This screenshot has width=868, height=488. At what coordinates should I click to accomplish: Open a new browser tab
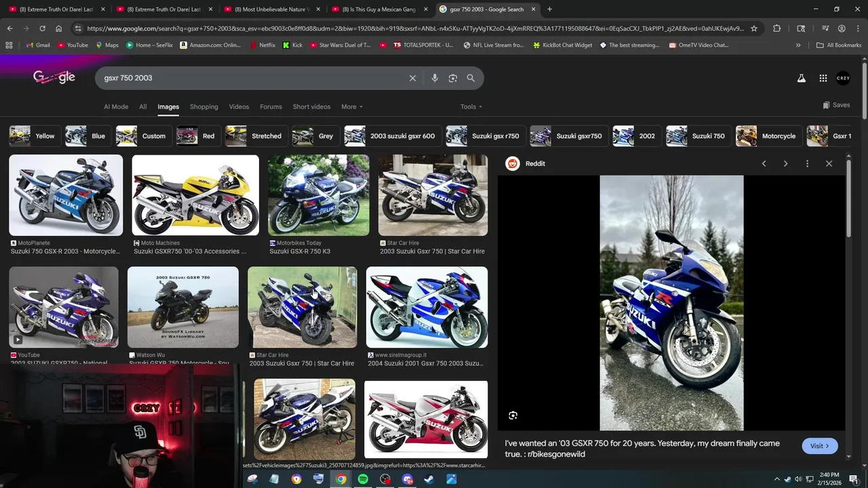click(549, 9)
